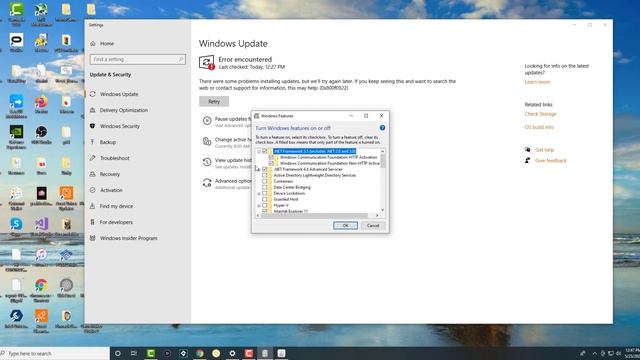Image resolution: width=640 pixels, height=360 pixels.
Task: Show hidden system tray icons chevron
Action: coord(594,353)
